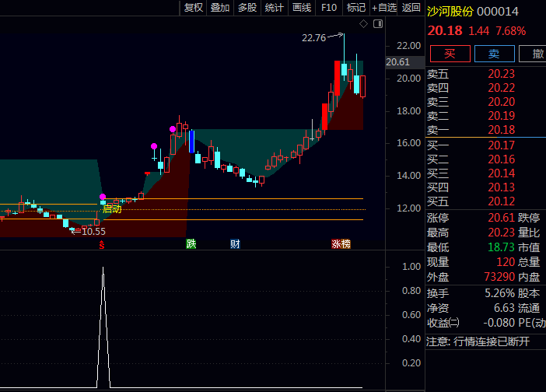This screenshot has height=392, width=546.
Task: Click the 净资 value 6.63
Action: [504, 308]
